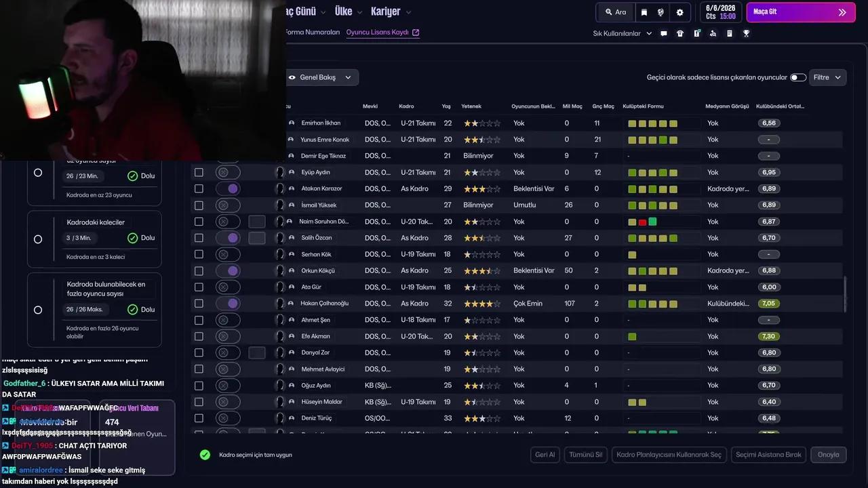Click the empty slot box beside Danyal Zor
Viewport: 868px width, 488px height.
257,352
